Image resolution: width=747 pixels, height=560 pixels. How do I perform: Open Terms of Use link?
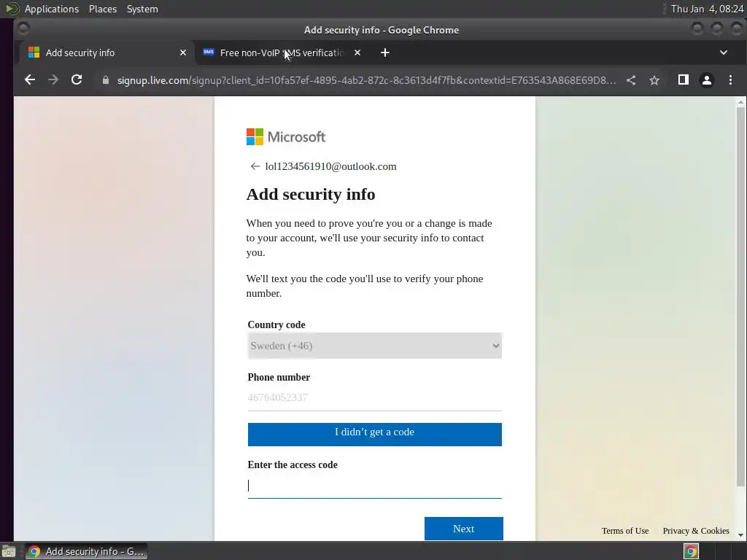coord(625,531)
